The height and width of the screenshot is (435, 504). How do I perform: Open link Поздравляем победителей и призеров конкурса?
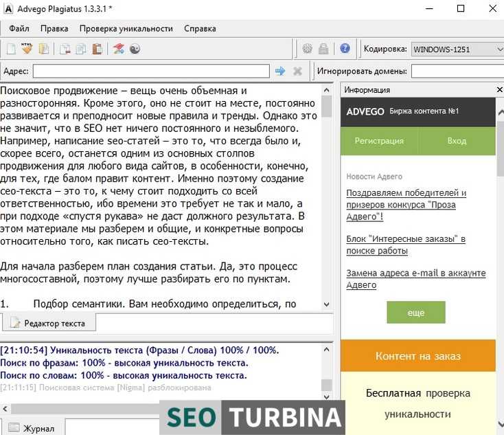[x=406, y=205]
